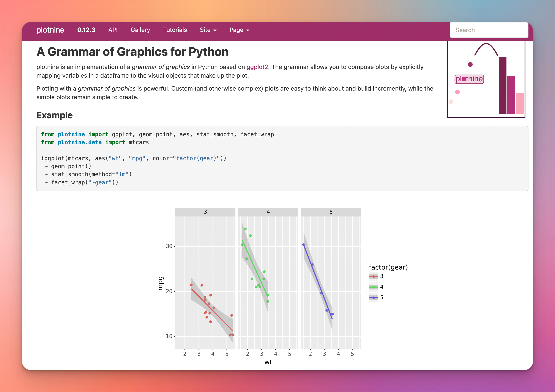Click the pink plotnine label in logo
Image resolution: width=555 pixels, height=392 pixels.
pos(469,79)
